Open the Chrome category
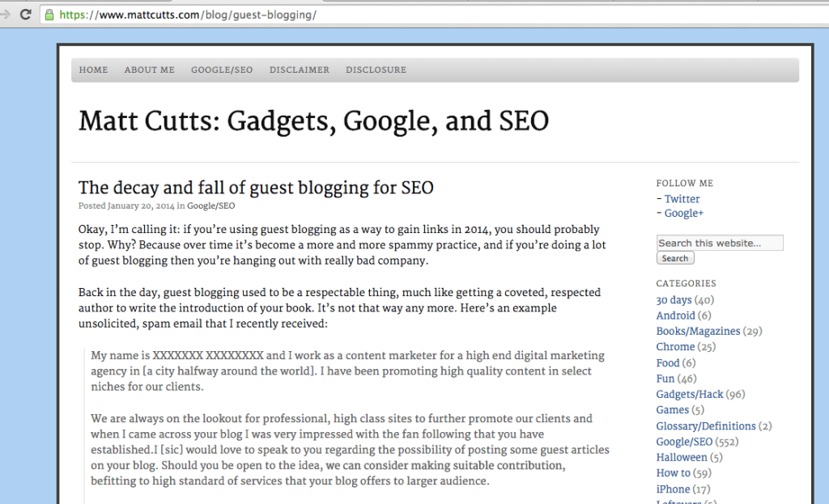Image resolution: width=829 pixels, height=504 pixels. (x=675, y=347)
